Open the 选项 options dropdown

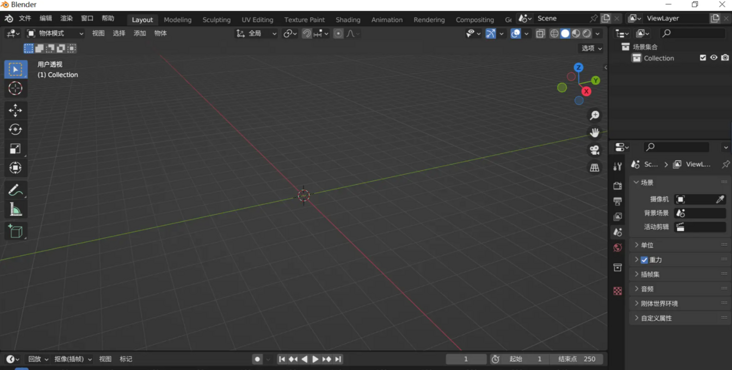(x=591, y=48)
